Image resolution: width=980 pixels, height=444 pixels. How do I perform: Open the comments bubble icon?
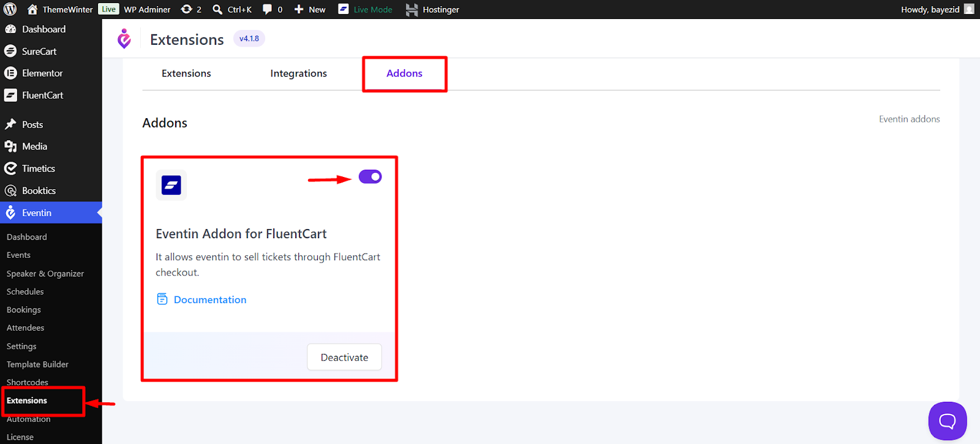[x=268, y=9]
